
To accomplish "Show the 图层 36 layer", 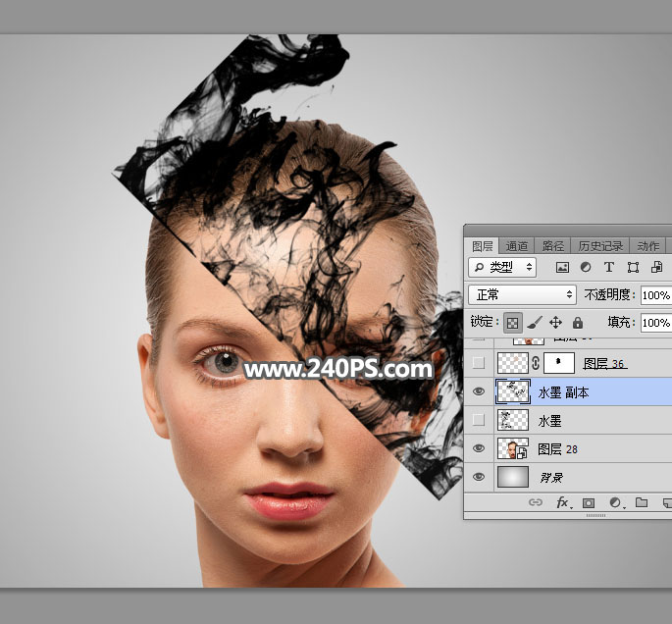I will (479, 363).
